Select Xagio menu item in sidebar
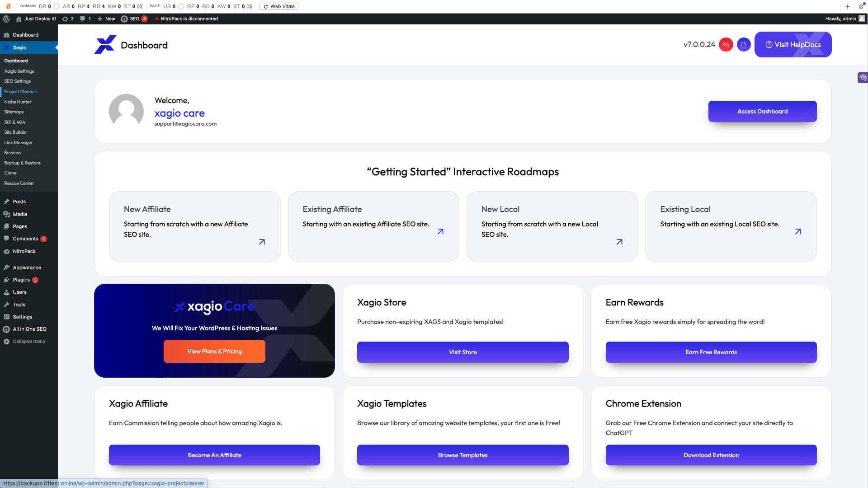868x488 pixels. tap(29, 47)
